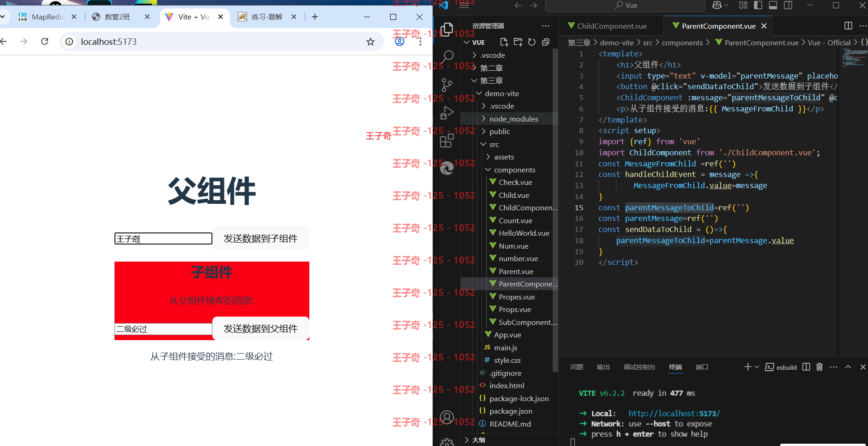Open explorer panel more actions menu
This screenshot has width=868, height=446.
(x=546, y=26)
